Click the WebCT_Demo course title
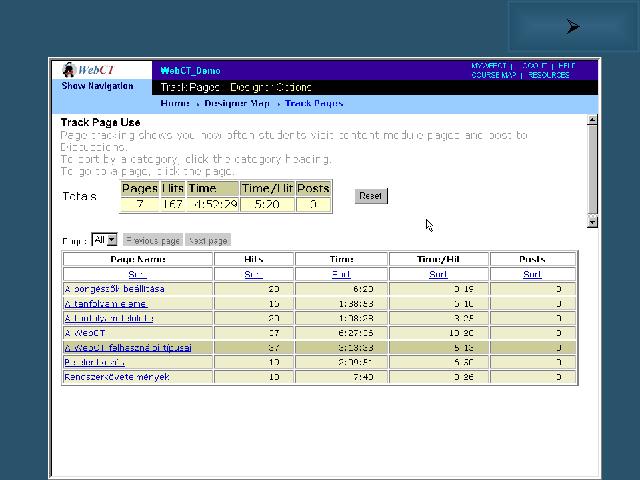 point(190,71)
